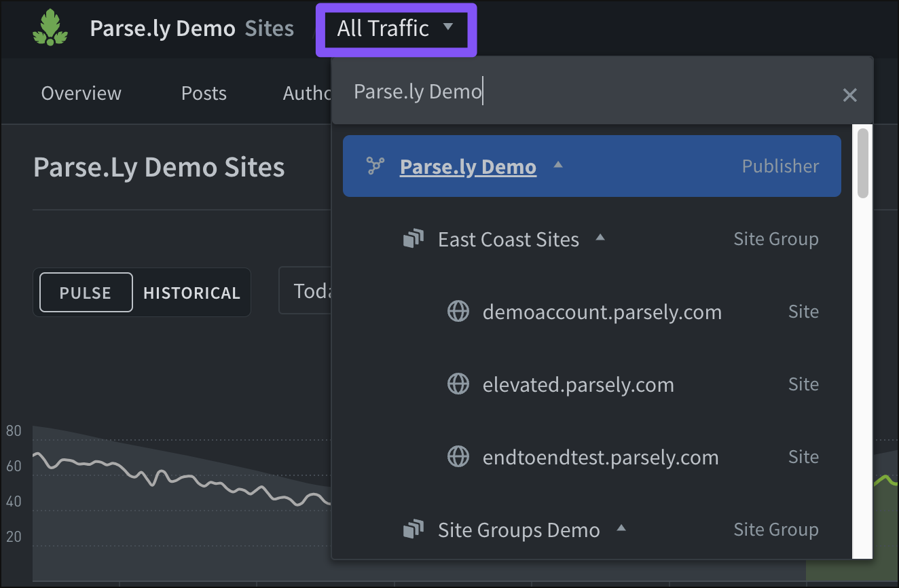Click Site Group label for Site Groups Demo
Screen dimensions: 899x588
tap(776, 530)
